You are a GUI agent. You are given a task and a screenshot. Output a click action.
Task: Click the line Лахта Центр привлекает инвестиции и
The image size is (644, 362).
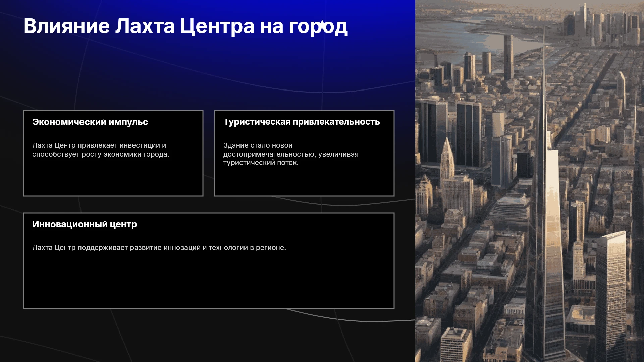(x=99, y=145)
